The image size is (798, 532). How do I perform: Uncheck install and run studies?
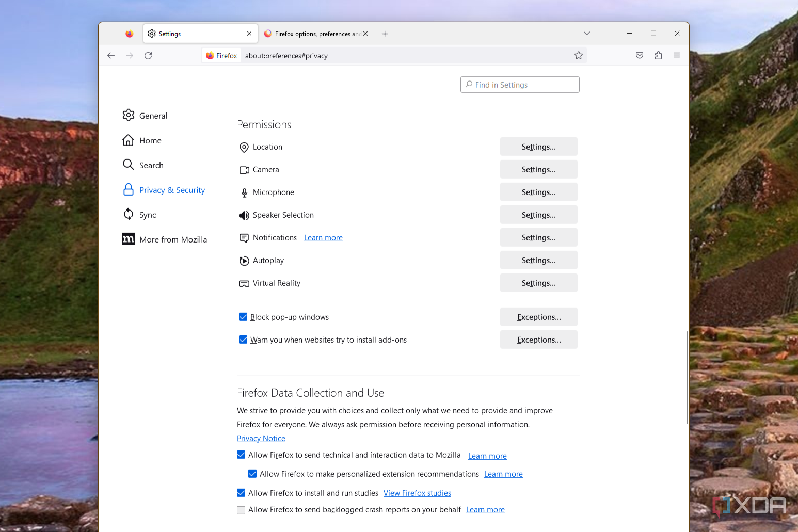tap(241, 493)
